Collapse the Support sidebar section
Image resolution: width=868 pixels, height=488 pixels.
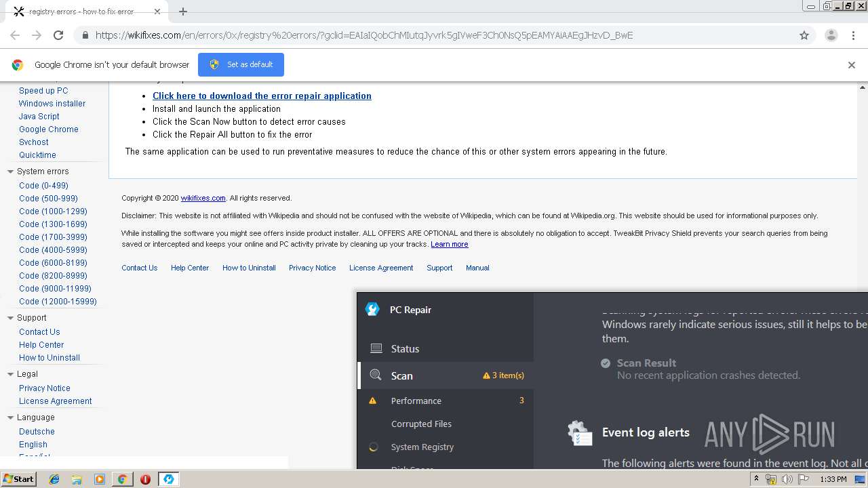(x=10, y=318)
